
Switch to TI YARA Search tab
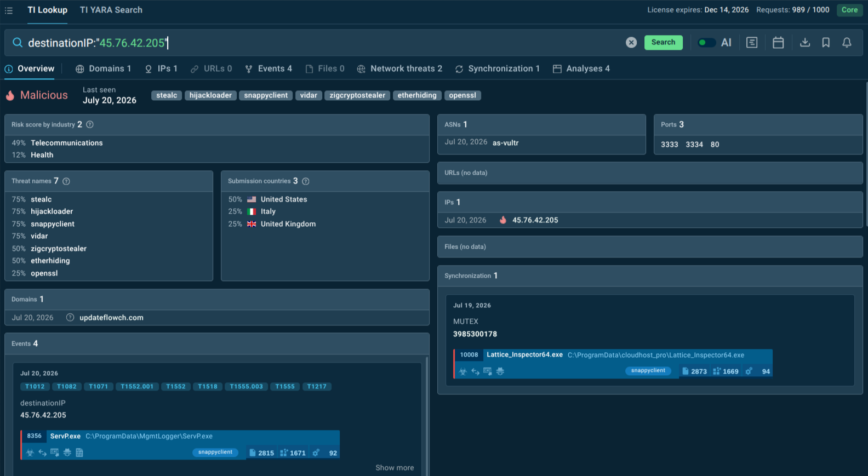pos(111,10)
